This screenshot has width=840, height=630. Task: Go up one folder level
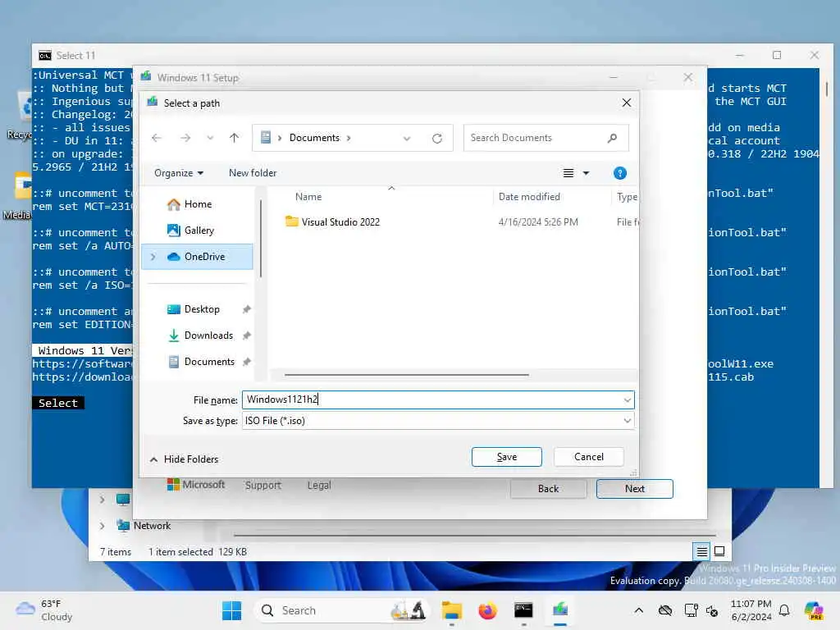click(234, 138)
